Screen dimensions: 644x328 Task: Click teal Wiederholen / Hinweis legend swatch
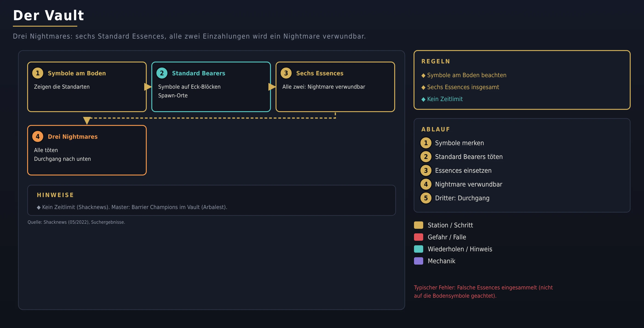point(419,249)
